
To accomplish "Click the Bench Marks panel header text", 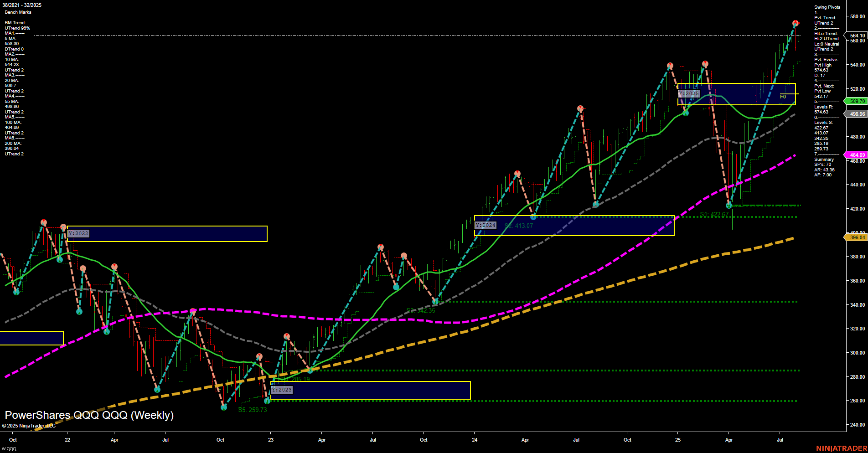I will click(x=18, y=12).
